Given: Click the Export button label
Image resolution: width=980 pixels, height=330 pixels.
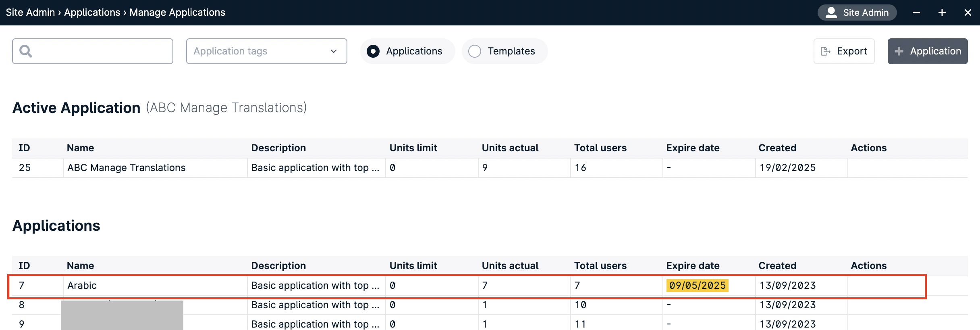Looking at the screenshot, I should click(852, 51).
